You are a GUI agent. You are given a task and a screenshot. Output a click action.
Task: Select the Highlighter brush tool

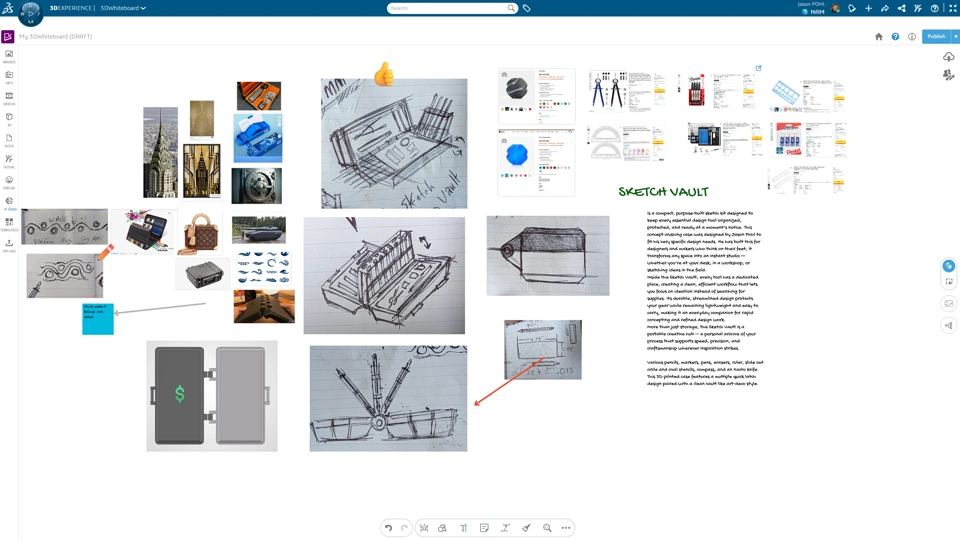click(x=526, y=528)
